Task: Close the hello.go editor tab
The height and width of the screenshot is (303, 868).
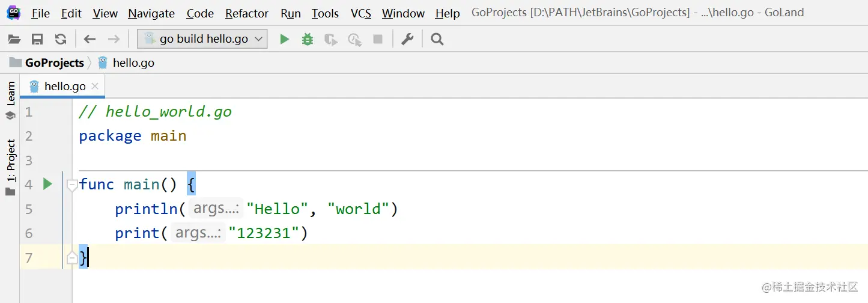Action: pos(94,87)
